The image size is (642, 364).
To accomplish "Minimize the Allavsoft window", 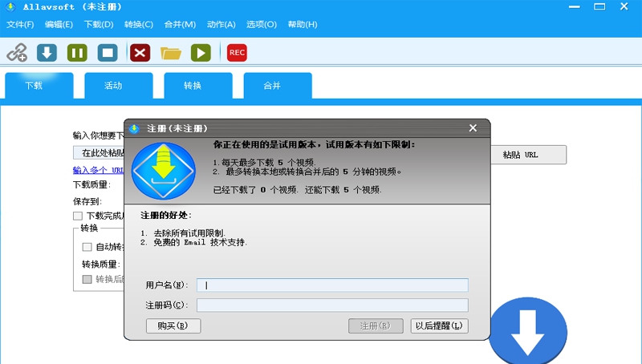I will 575,6.
